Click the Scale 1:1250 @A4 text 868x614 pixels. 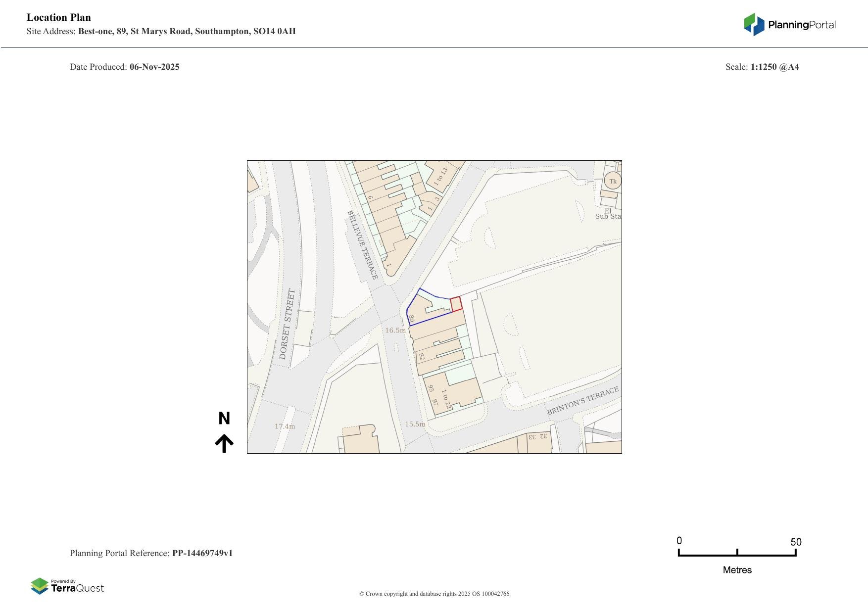click(762, 67)
